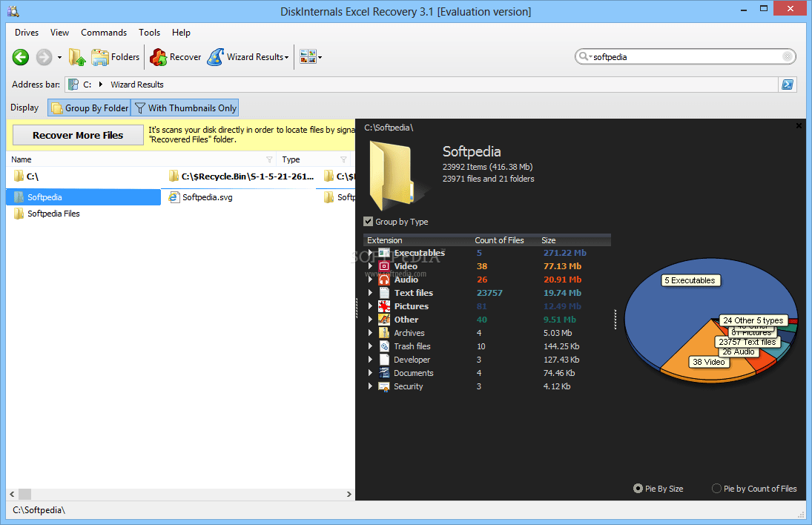The width and height of the screenshot is (812, 525).
Task: Open the Wizard Results tool
Action: [x=248, y=56]
